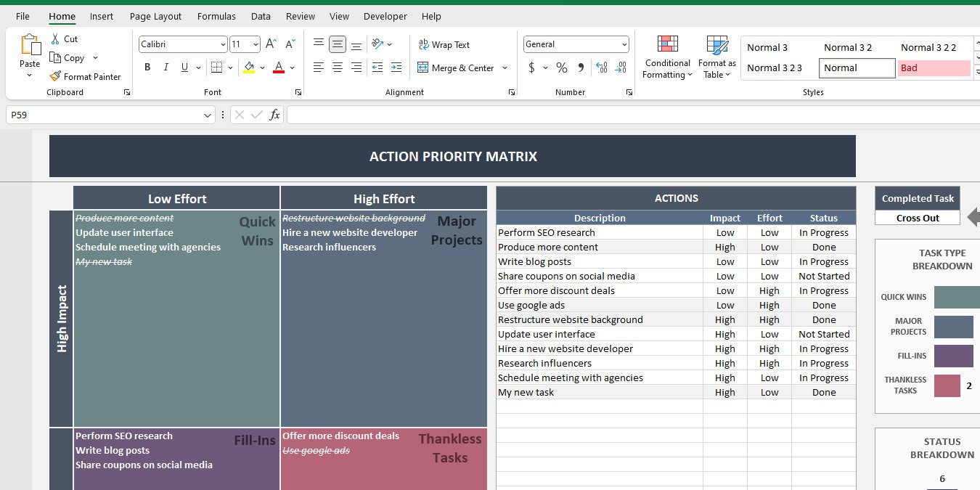
Task: Apply Accounting dollar number format
Action: [x=532, y=68]
